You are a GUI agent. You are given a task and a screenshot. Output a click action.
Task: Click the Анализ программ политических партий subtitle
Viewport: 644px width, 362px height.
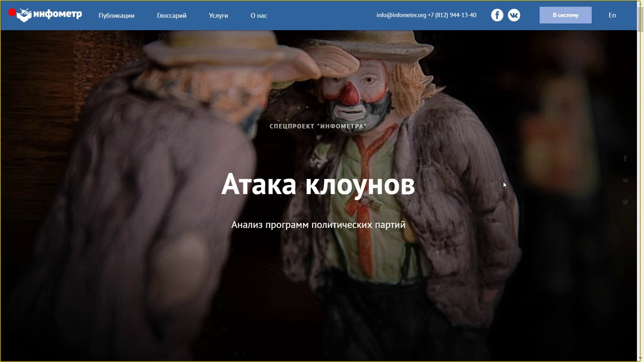tap(318, 225)
